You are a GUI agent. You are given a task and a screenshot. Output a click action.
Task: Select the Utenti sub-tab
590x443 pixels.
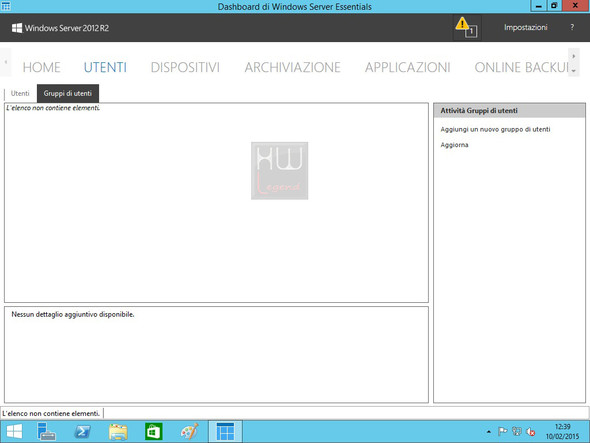point(20,93)
